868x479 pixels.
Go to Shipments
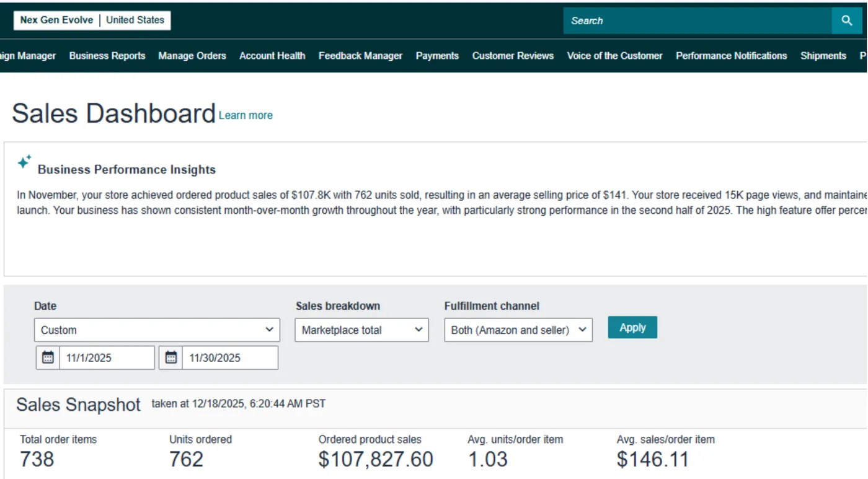[x=823, y=56]
